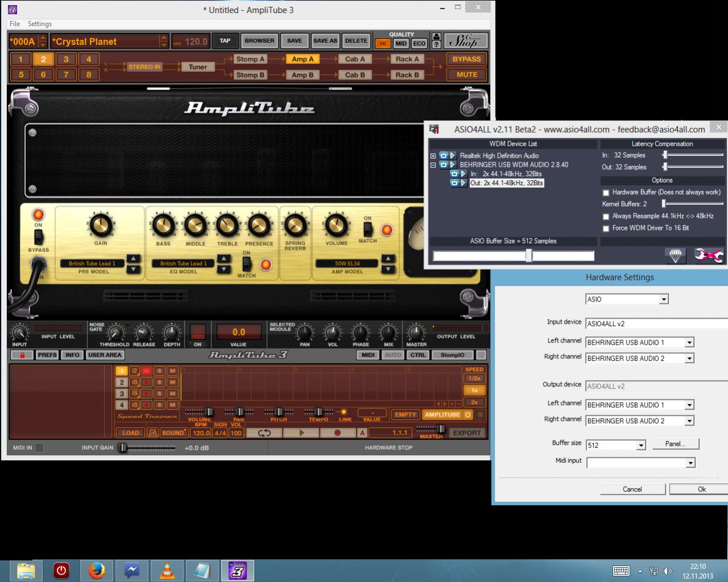Open the Tuner module
The width and height of the screenshot is (728, 582).
(198, 67)
